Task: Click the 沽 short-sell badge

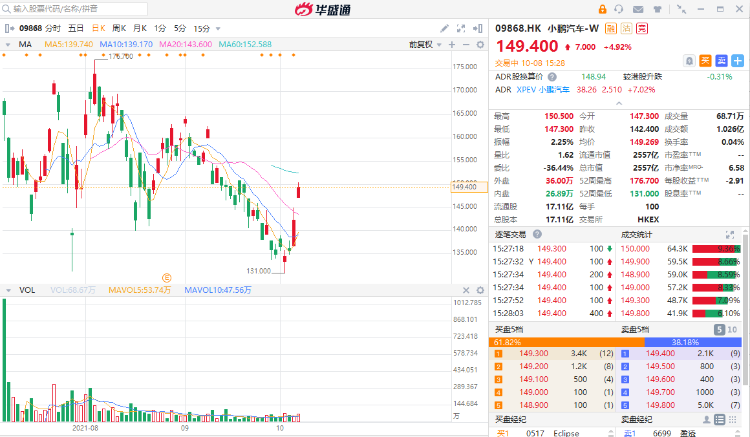Action: click(626, 29)
